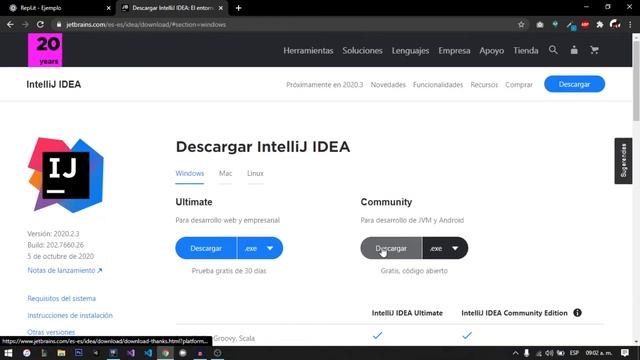
Task: Open the account profile icon
Action: point(574,50)
